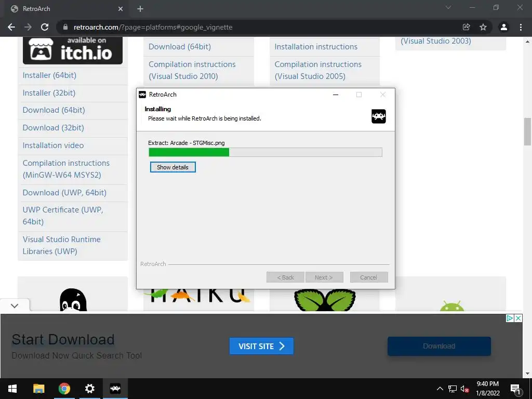
Task: Open Visual Studio Runtime Libraries (UWP) link
Action: pyautogui.click(x=62, y=245)
